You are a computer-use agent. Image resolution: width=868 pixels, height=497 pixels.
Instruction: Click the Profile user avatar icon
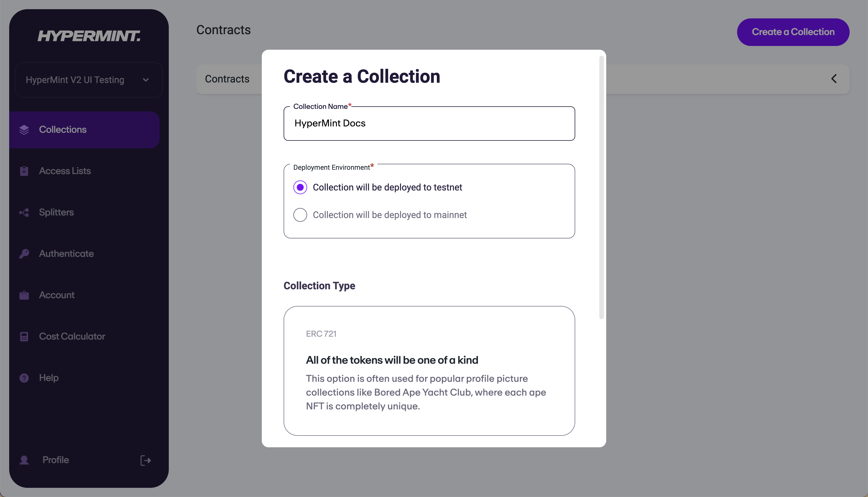point(24,460)
